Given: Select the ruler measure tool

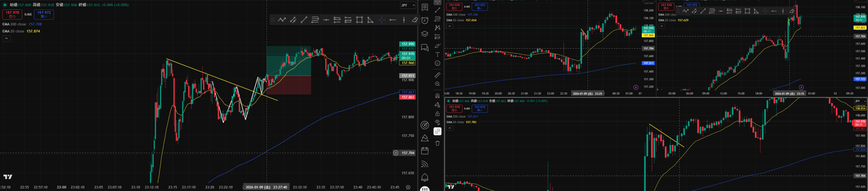Looking at the screenshot, I should coord(437,75).
